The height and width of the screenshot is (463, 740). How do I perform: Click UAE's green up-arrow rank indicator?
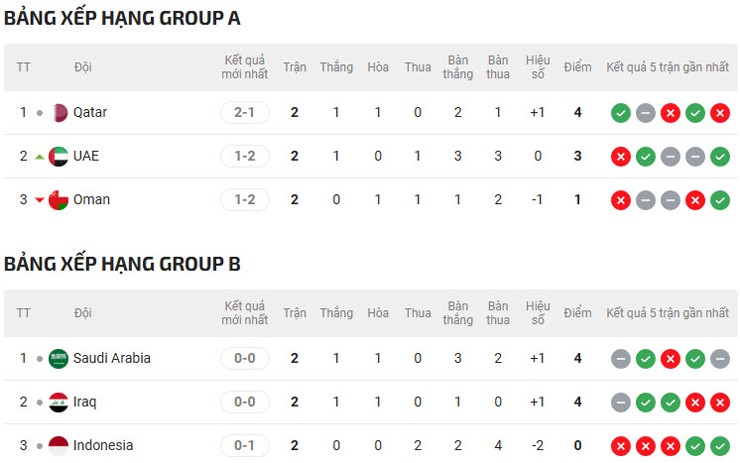[40, 157]
